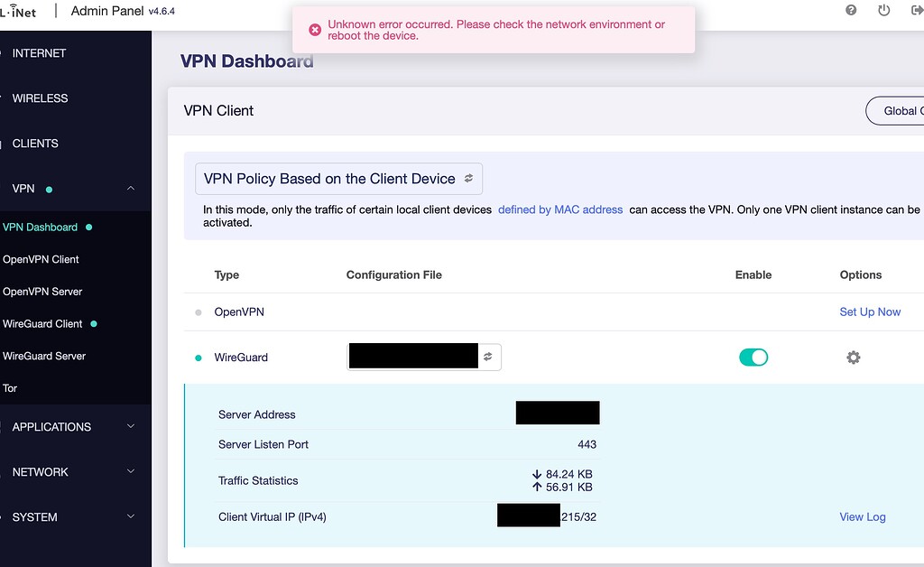Open WireGuard settings gear icon
Viewport: 924px width, 567px height.
[x=853, y=358]
